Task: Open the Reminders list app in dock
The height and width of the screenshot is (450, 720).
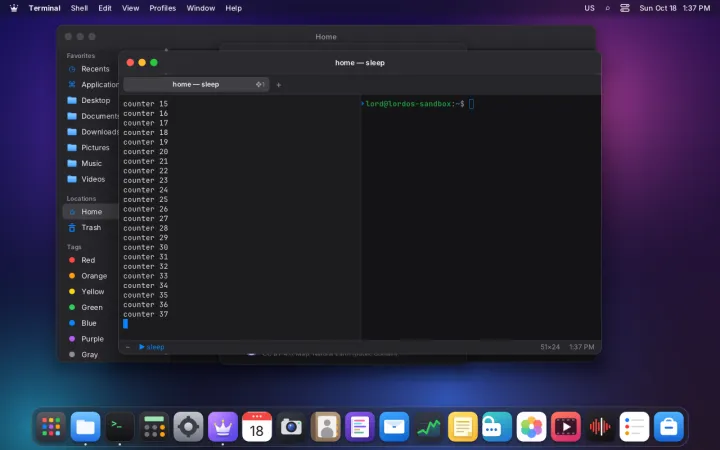Action: pos(634,427)
